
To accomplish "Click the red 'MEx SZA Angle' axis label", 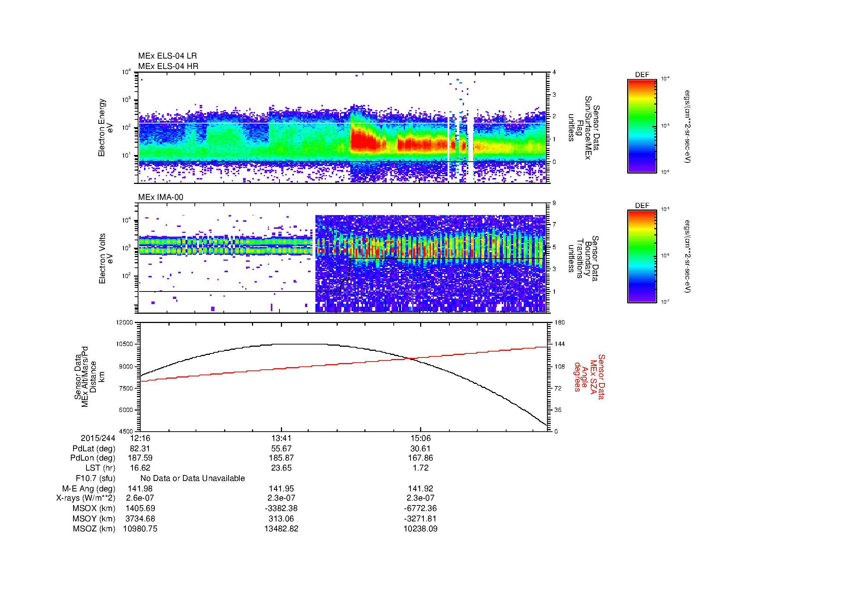I will click(x=589, y=376).
